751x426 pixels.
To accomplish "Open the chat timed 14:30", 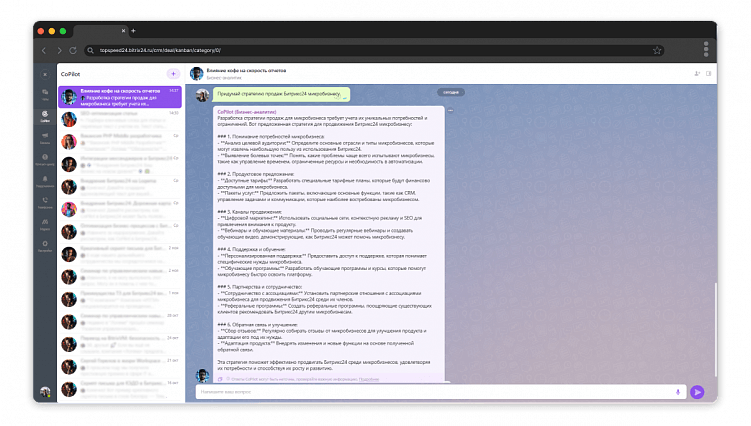I will coord(120,119).
